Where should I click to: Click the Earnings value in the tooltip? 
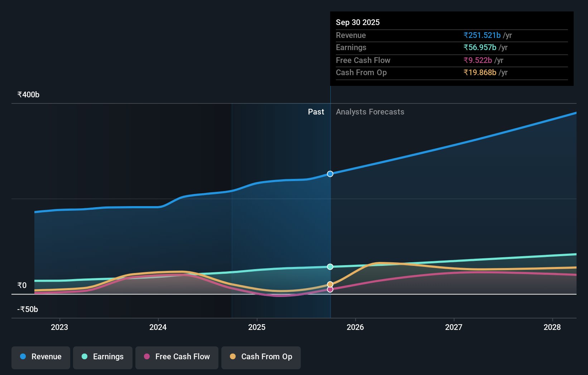[480, 47]
